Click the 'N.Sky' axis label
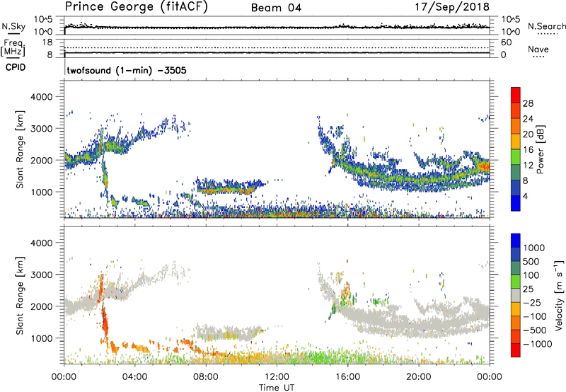Image resolution: width=566 pixels, height=392 pixels. coord(13,26)
